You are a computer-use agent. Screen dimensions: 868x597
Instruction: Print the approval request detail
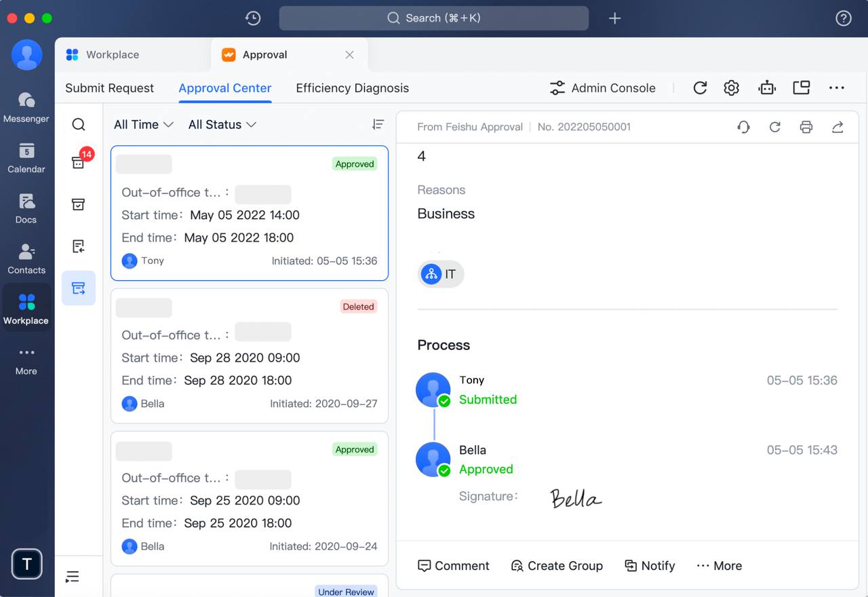pyautogui.click(x=806, y=127)
